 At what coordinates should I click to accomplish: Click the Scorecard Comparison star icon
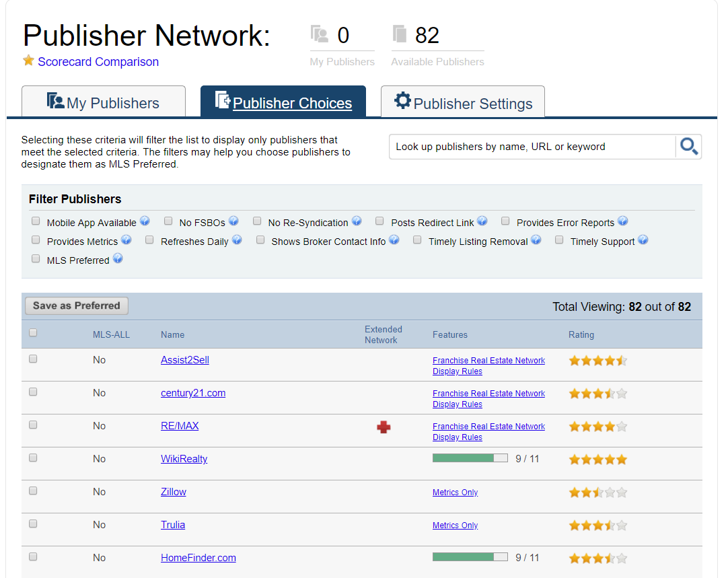[x=28, y=61]
